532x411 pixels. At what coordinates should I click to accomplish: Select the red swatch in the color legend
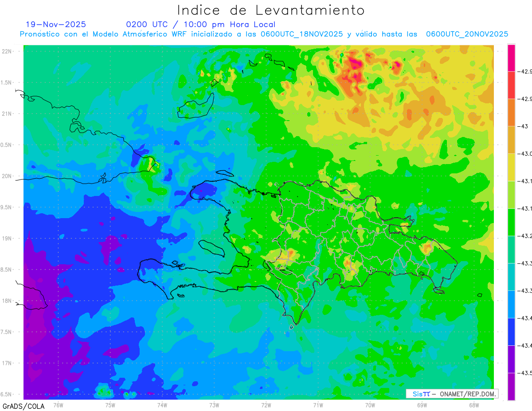point(511,85)
